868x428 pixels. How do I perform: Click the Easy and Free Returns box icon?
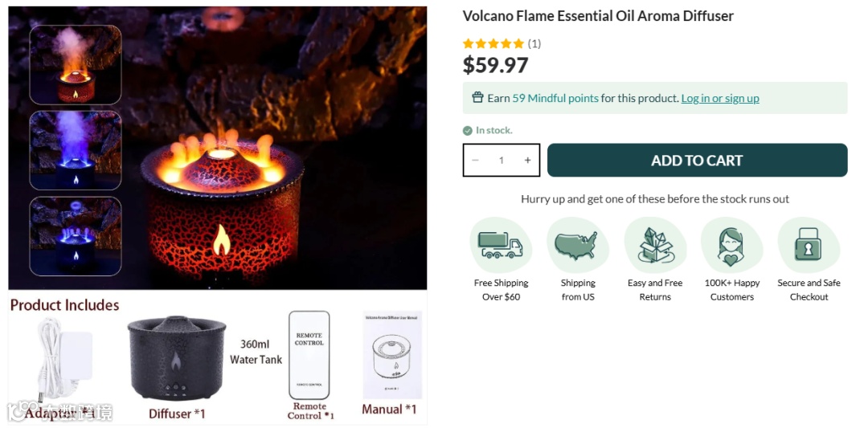tap(654, 245)
